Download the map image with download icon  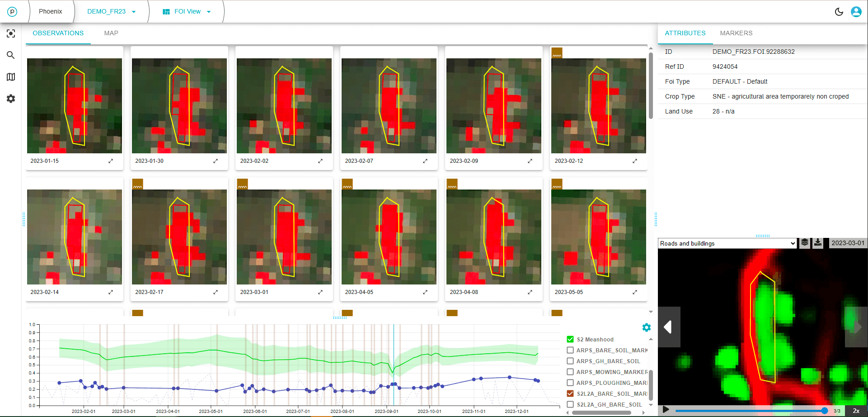click(818, 243)
